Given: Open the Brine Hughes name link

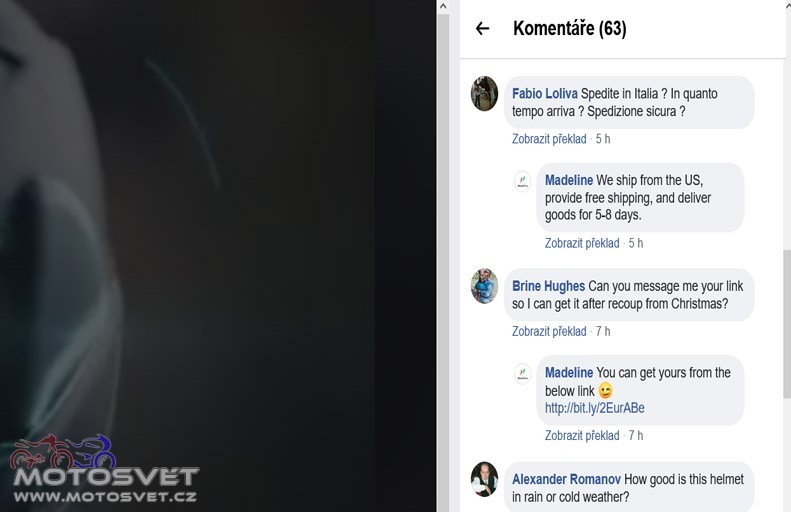Looking at the screenshot, I should point(548,286).
